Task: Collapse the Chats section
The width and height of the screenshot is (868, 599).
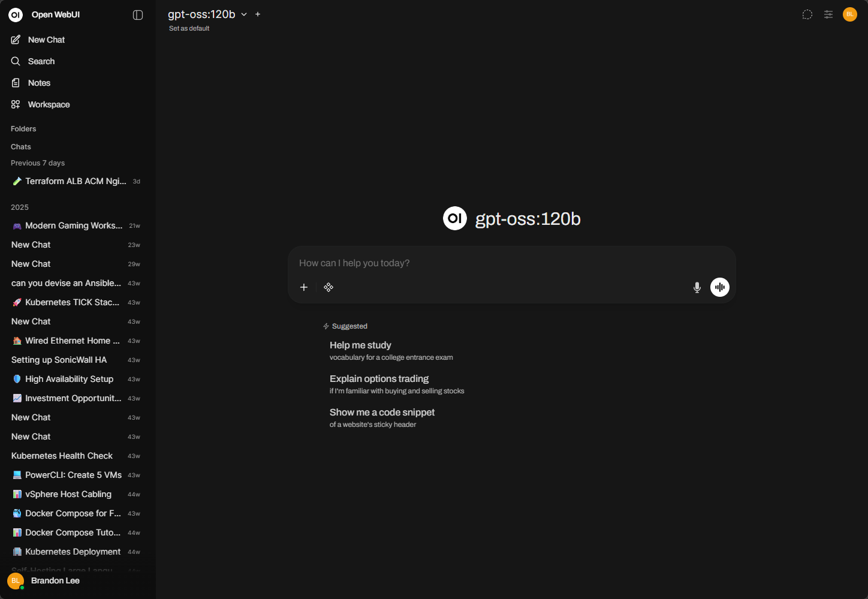Action: coord(21,147)
